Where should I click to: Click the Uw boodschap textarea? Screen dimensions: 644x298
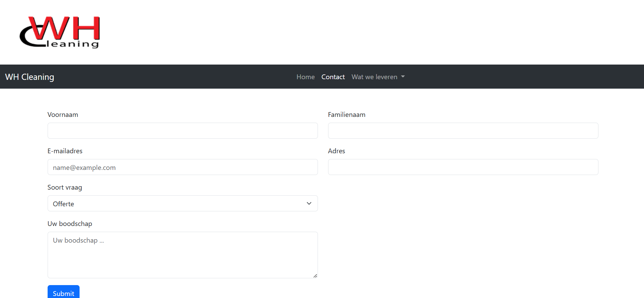(183, 255)
